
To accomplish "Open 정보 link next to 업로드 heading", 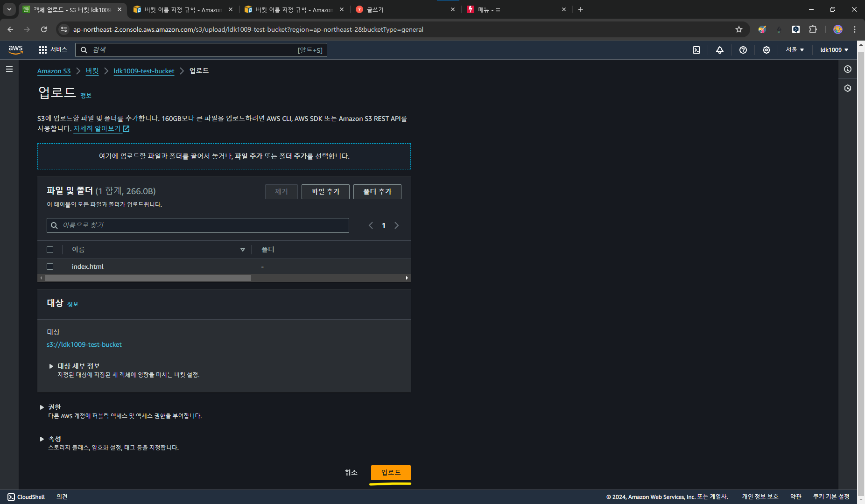I will (x=85, y=96).
